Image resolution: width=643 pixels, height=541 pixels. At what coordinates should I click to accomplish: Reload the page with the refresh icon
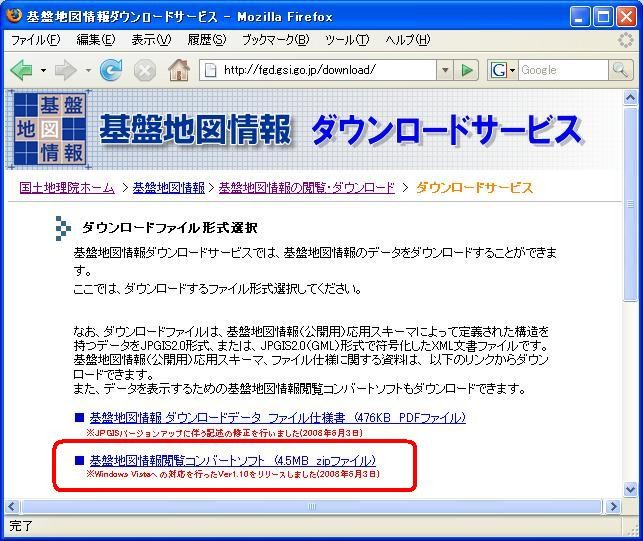point(111,70)
